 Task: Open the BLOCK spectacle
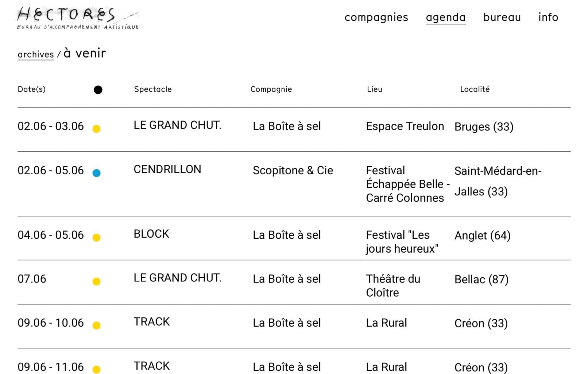tap(151, 234)
